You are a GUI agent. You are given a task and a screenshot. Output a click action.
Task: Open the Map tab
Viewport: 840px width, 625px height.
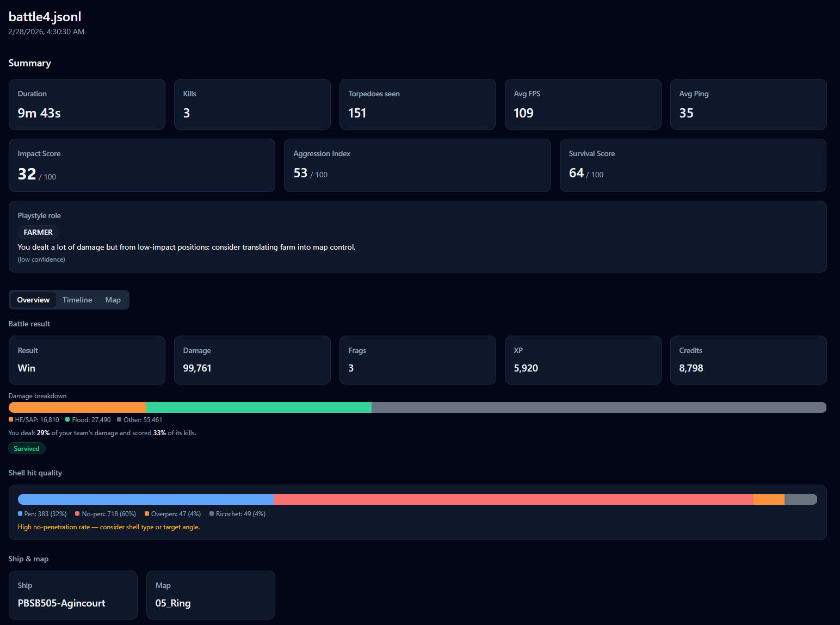tap(113, 300)
